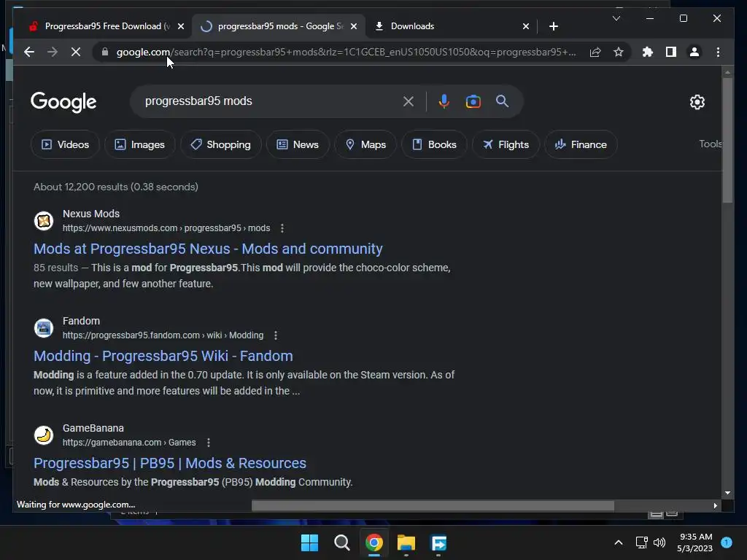
Task: Open File Explorer from the taskbar
Action: 406,542
